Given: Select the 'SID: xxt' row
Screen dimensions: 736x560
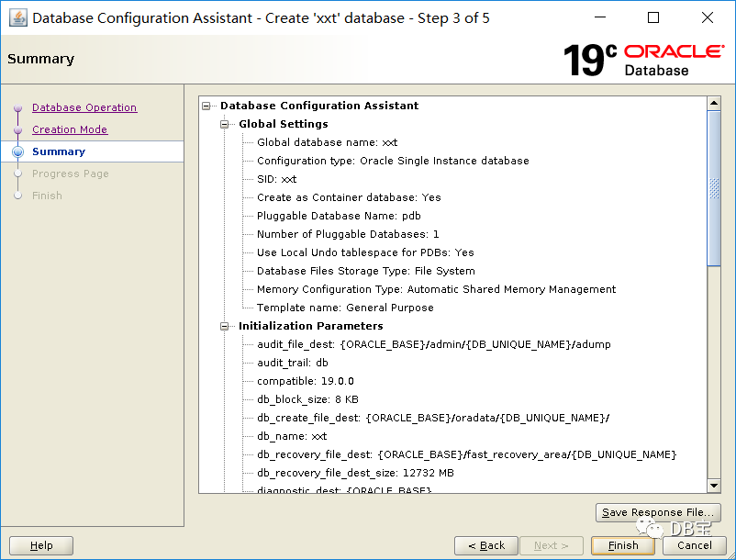Looking at the screenshot, I should (276, 179).
